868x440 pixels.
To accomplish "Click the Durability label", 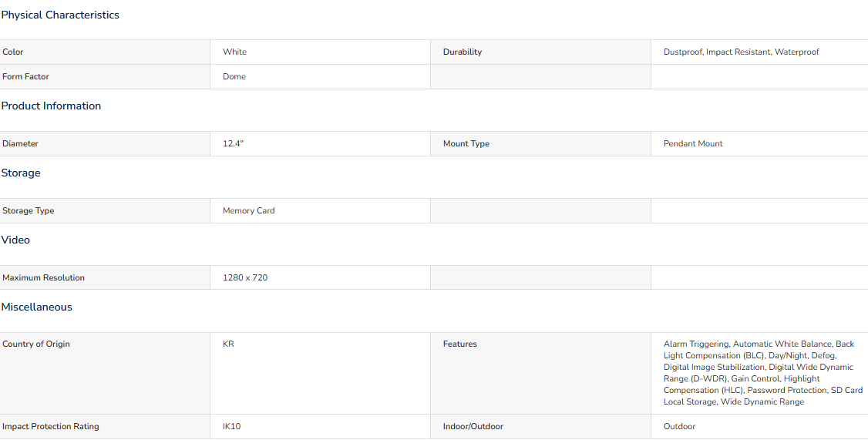I will [x=463, y=52].
